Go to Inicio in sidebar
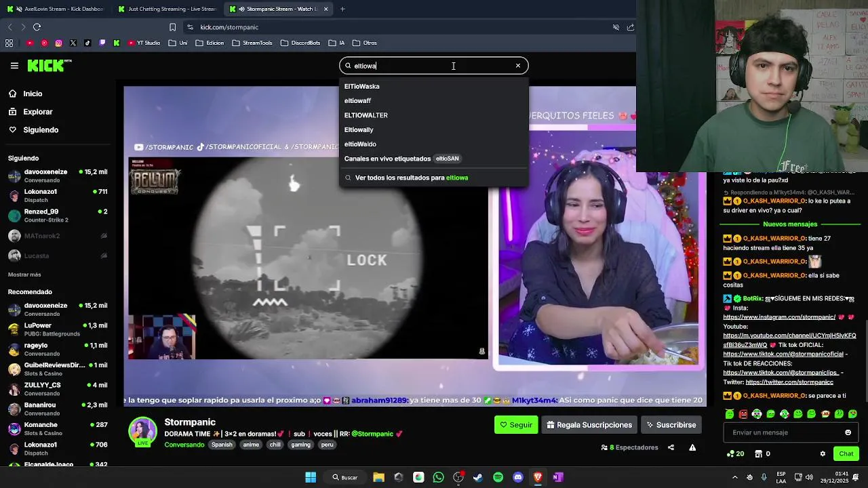Image resolution: width=868 pixels, height=488 pixels. pos(33,94)
